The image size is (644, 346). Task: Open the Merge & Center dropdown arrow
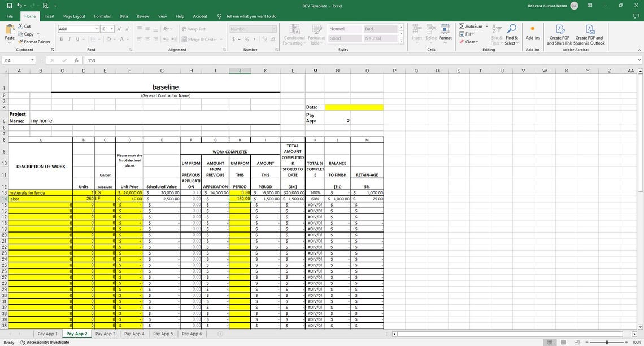(x=221, y=40)
